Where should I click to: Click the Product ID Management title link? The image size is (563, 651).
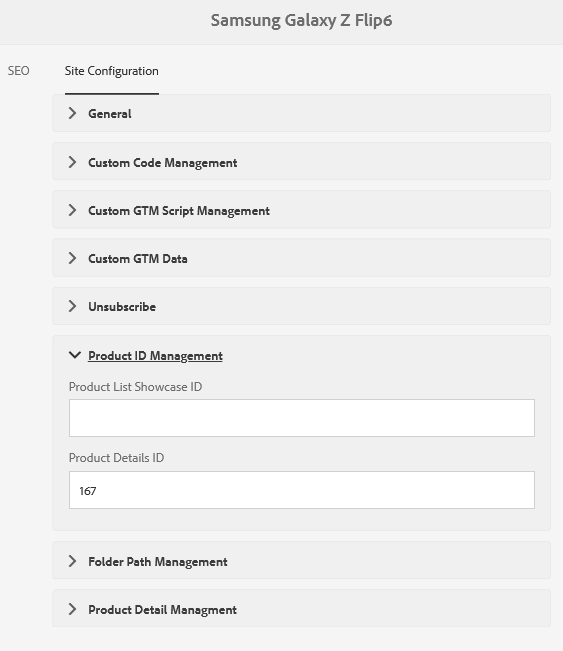tap(155, 356)
